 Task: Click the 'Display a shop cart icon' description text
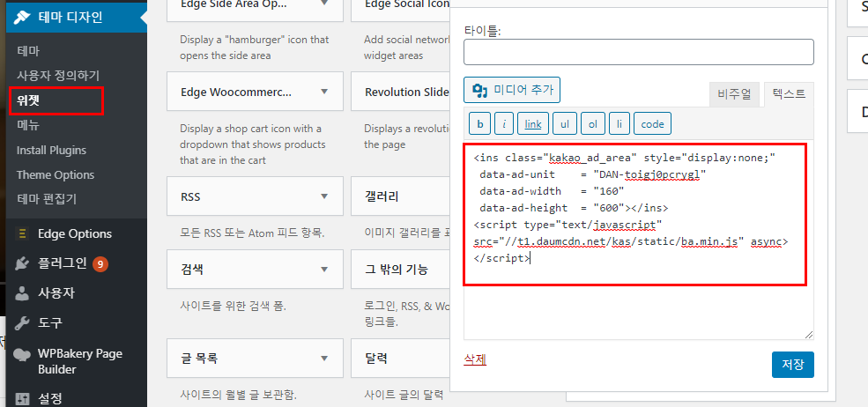tap(252, 144)
